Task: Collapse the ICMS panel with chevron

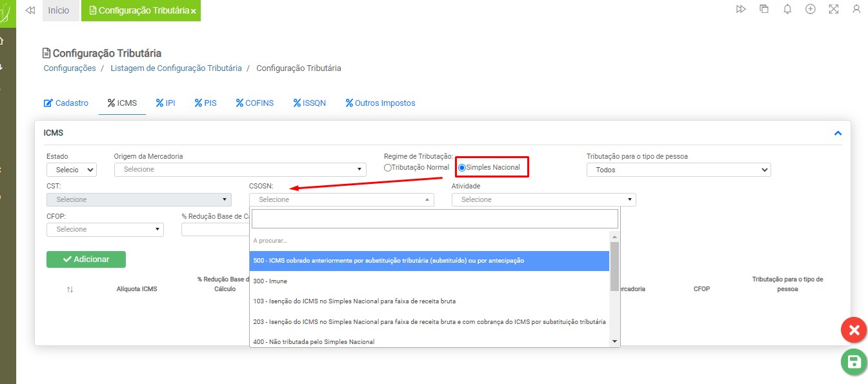Action: [x=838, y=133]
